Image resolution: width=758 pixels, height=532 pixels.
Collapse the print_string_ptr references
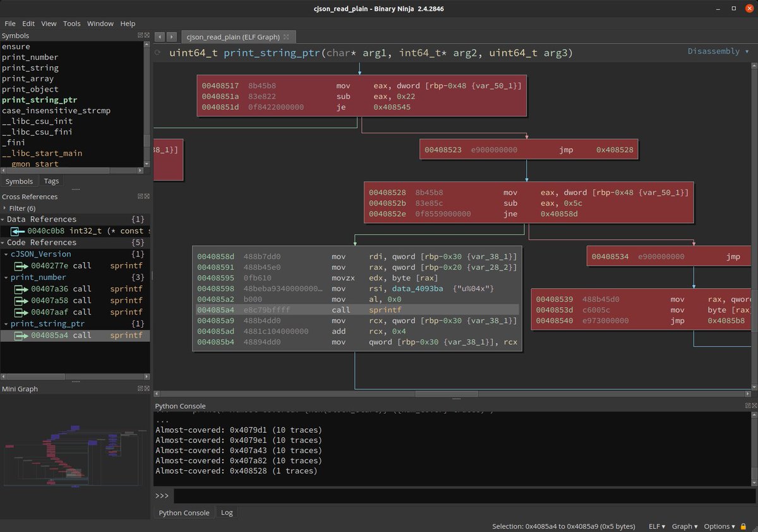(x=7, y=323)
